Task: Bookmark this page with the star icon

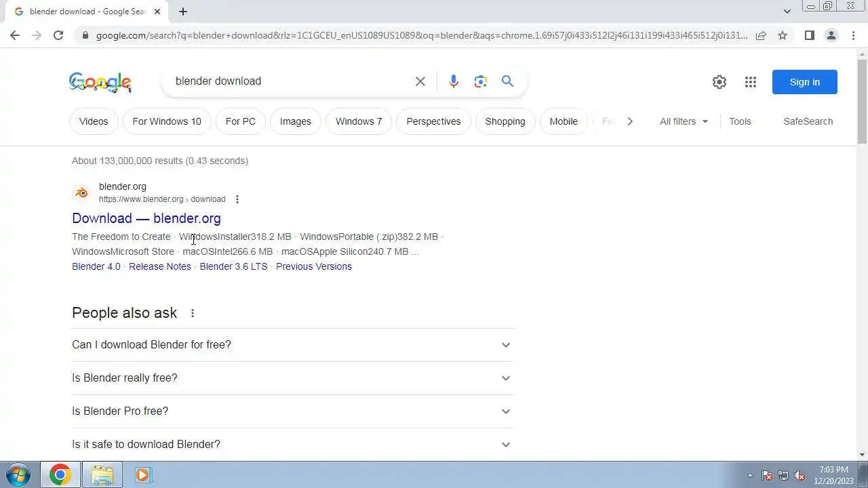Action: point(783,35)
